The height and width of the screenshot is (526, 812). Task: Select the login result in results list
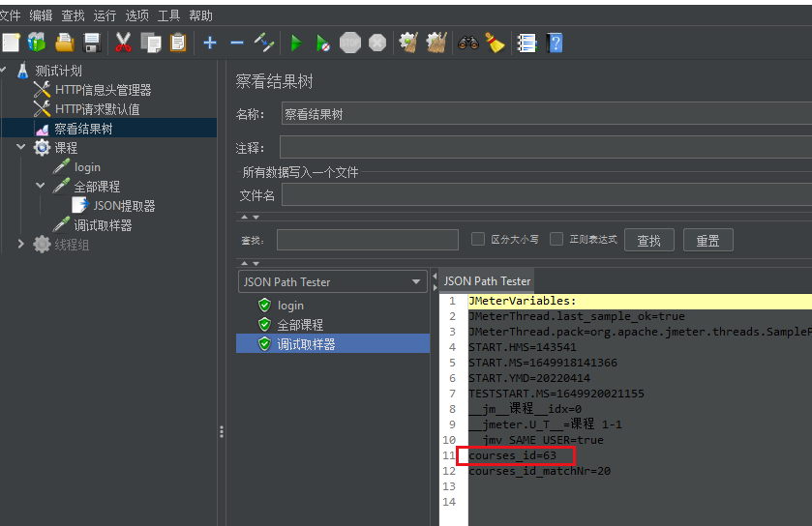point(290,306)
